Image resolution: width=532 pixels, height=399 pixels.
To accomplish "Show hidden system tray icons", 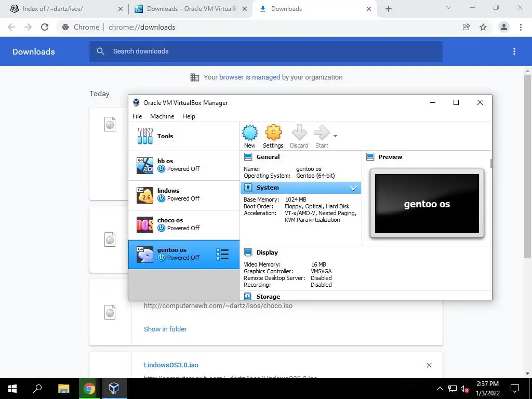I will point(440,389).
